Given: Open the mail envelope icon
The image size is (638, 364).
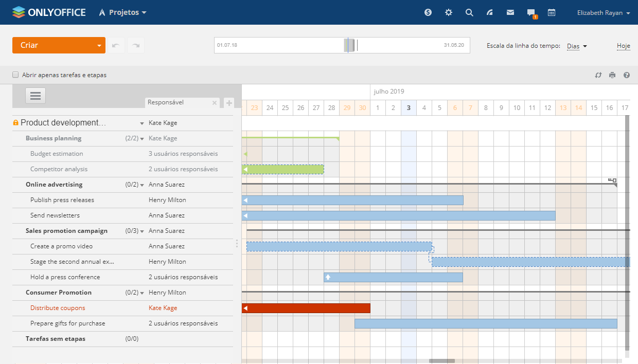Looking at the screenshot, I should [510, 12].
